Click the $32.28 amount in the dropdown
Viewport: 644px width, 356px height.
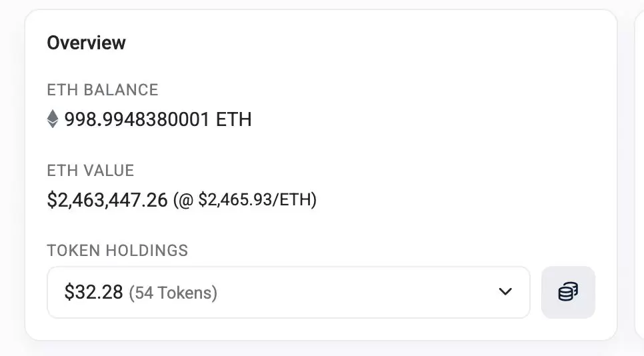(x=93, y=293)
